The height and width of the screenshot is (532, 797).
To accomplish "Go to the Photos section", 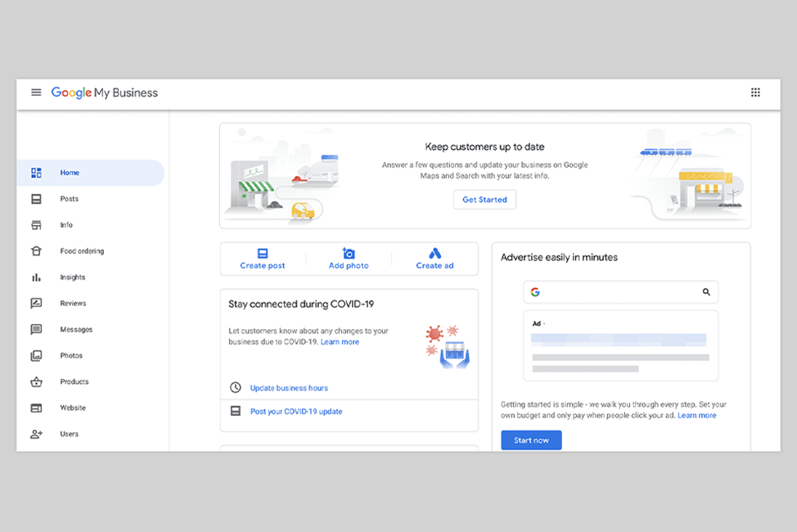I will [x=91, y=355].
